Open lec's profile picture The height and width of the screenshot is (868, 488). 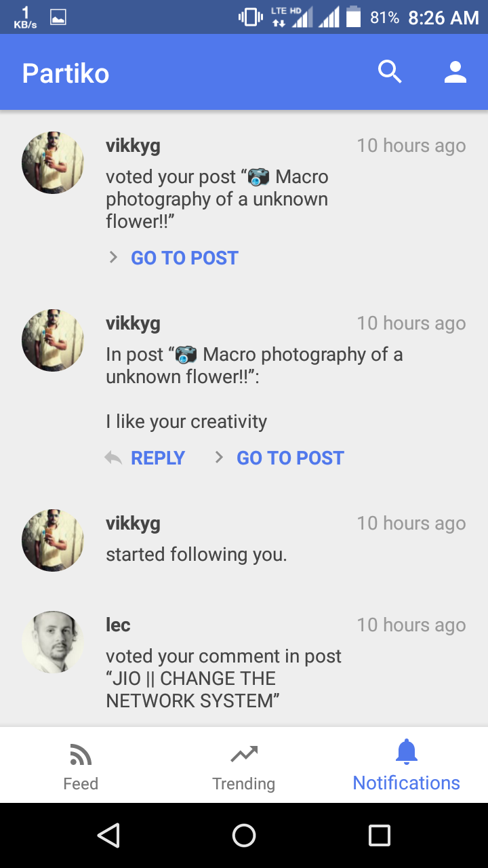(x=53, y=642)
